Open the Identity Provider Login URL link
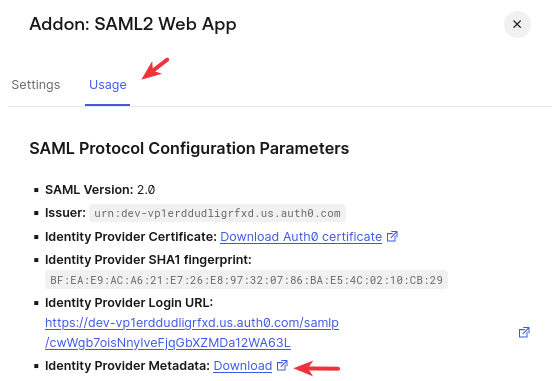This screenshot has height=381, width=557. pyautogui.click(x=192, y=333)
